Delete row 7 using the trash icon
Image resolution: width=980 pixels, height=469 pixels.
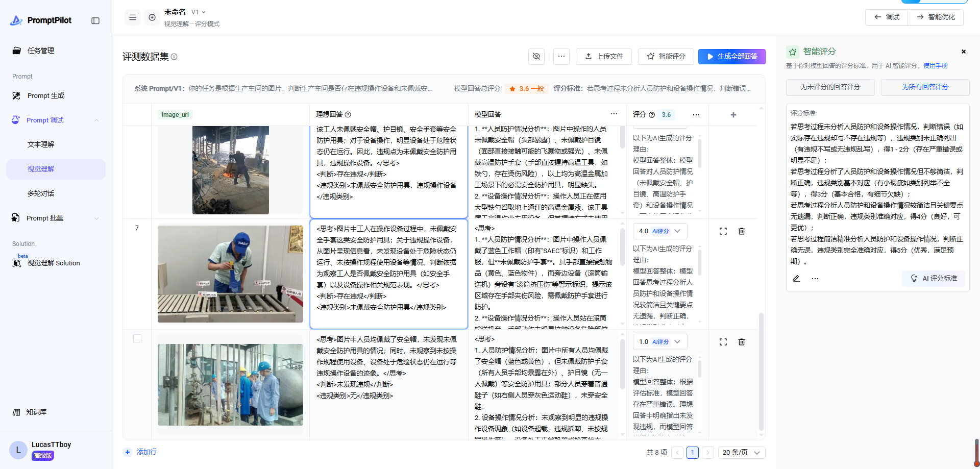[x=742, y=231]
